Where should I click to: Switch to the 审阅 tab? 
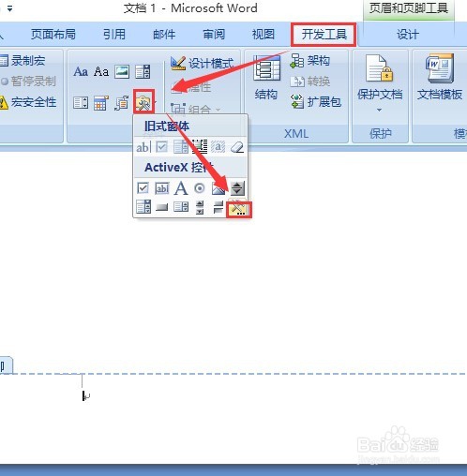click(214, 34)
